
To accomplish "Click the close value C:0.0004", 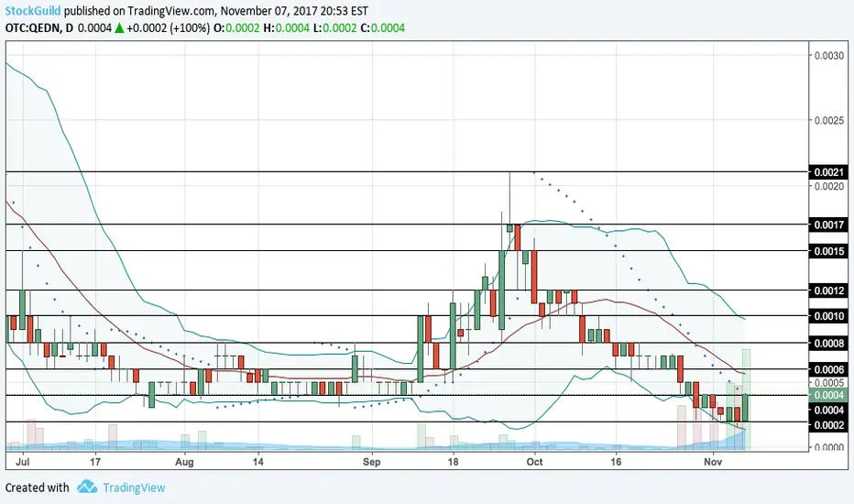I will coord(383,27).
